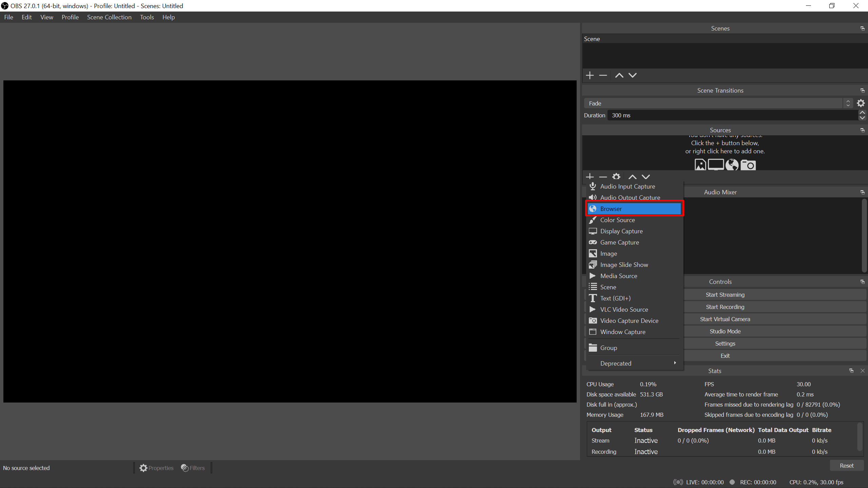
Task: Open source properties gear in Sources toolbar
Action: click(x=616, y=177)
